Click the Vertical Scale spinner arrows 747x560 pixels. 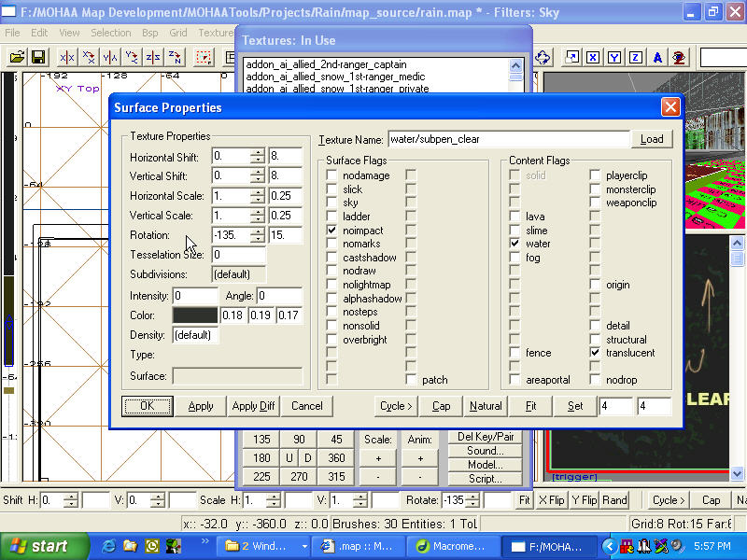click(258, 215)
